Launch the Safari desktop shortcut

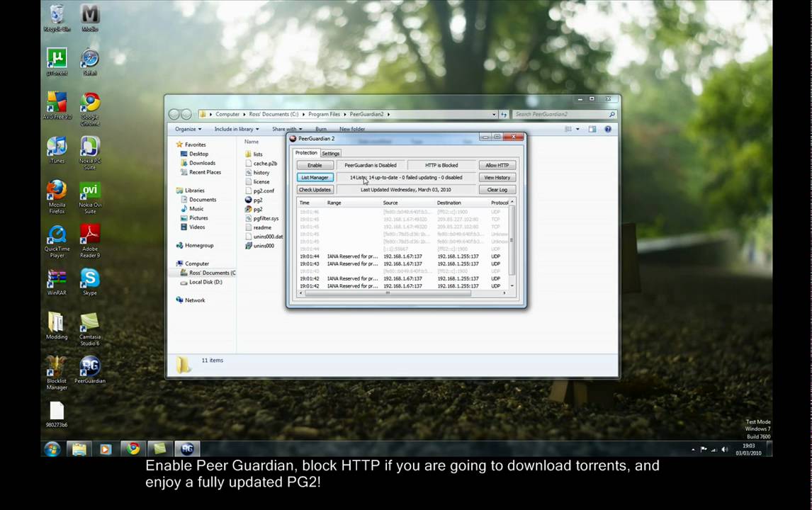89,62
